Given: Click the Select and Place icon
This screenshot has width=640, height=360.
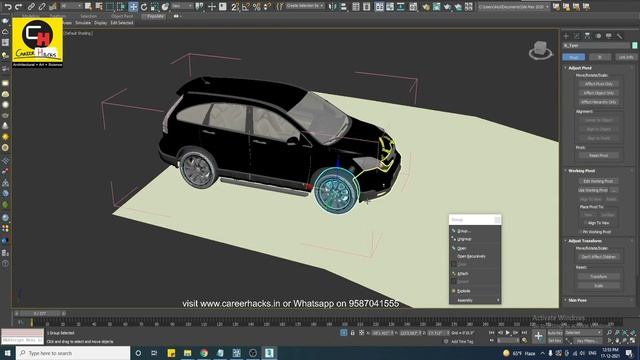Looking at the screenshot, I should (165, 7).
